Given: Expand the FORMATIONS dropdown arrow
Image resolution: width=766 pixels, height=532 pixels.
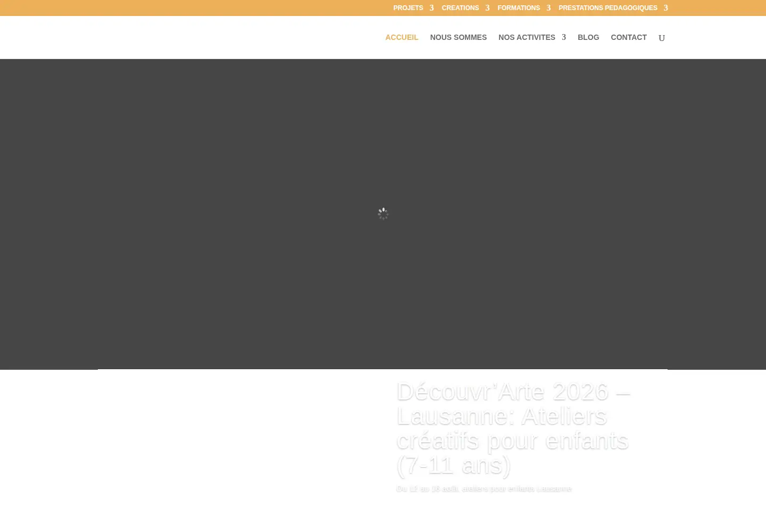Looking at the screenshot, I should (548, 8).
